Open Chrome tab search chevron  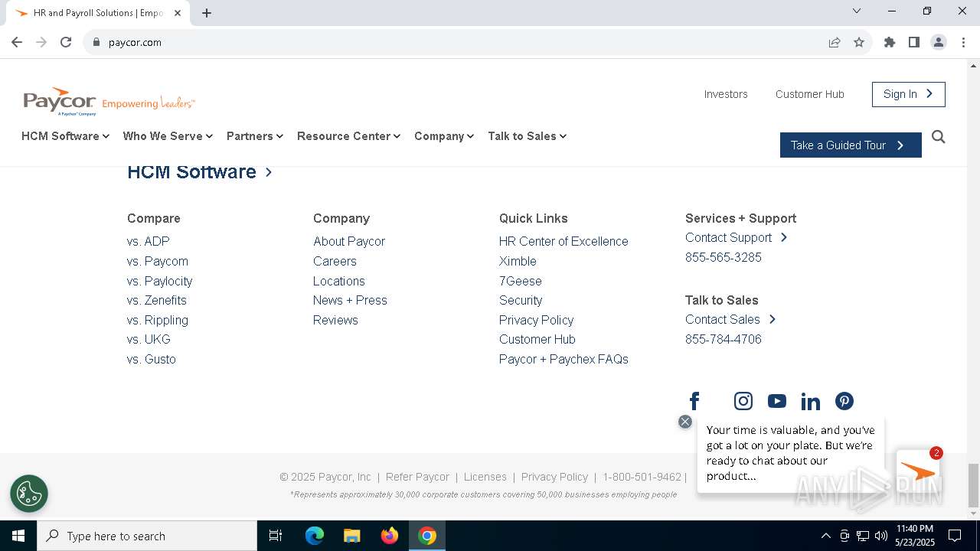coord(857,11)
